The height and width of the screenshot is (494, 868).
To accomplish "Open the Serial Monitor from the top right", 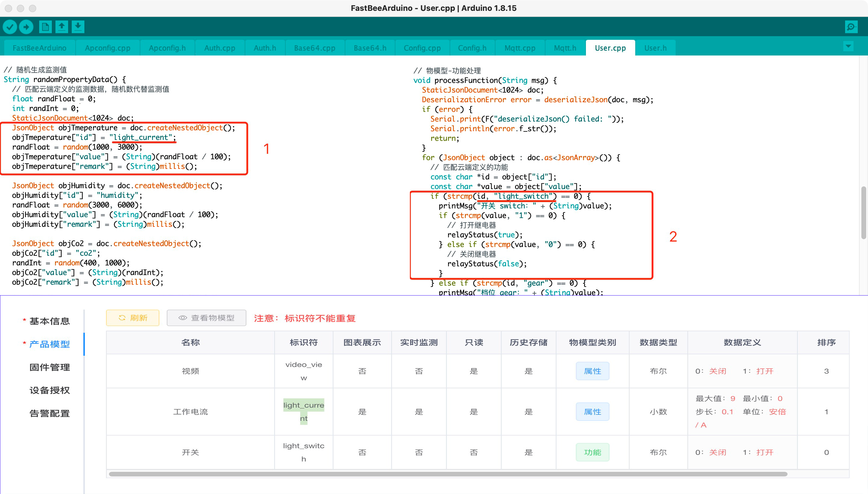I will pyautogui.click(x=851, y=27).
